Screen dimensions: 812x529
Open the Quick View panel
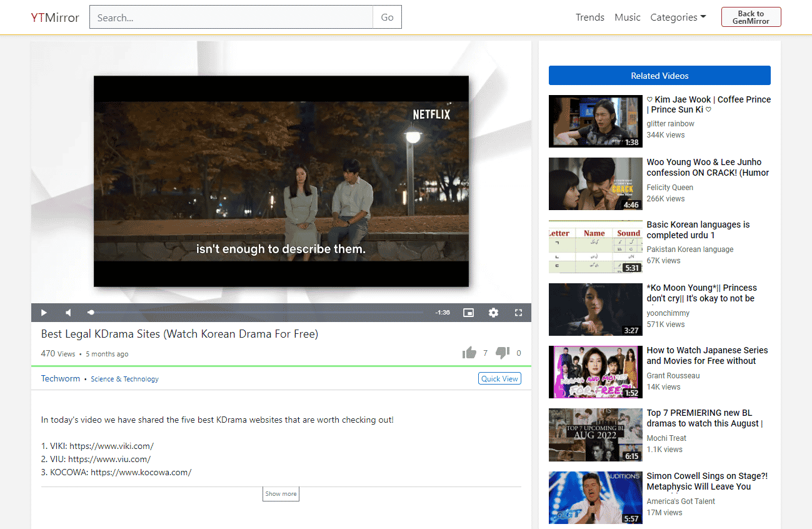tap(499, 378)
